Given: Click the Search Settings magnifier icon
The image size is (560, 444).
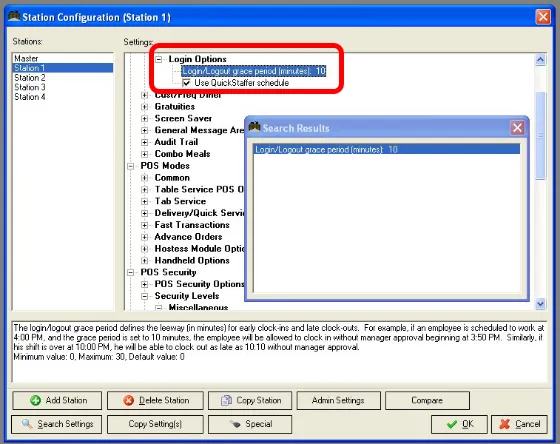Looking at the screenshot, I should 28,424.
